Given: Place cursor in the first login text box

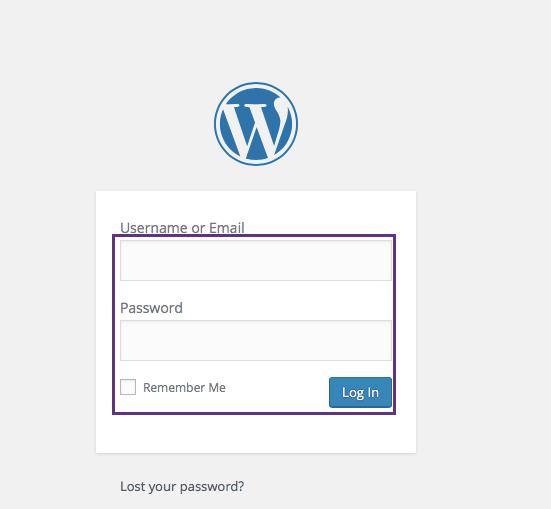Looking at the screenshot, I should click(256, 260).
